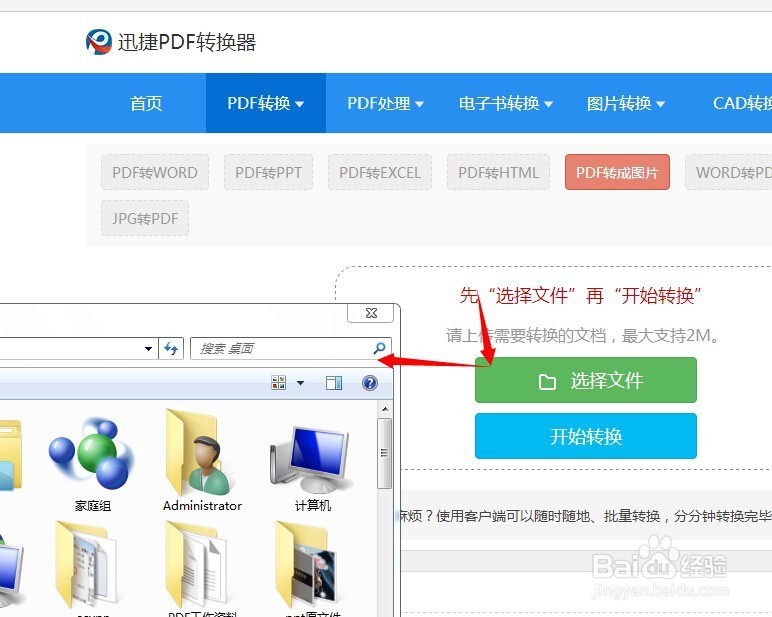
Task: Select PDF转EXCEL conversion option
Action: coord(380,172)
